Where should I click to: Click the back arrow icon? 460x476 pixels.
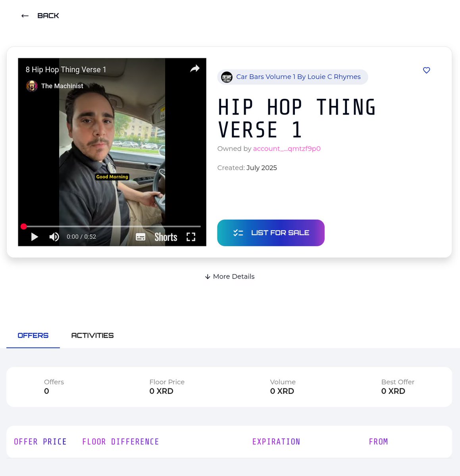point(25,16)
